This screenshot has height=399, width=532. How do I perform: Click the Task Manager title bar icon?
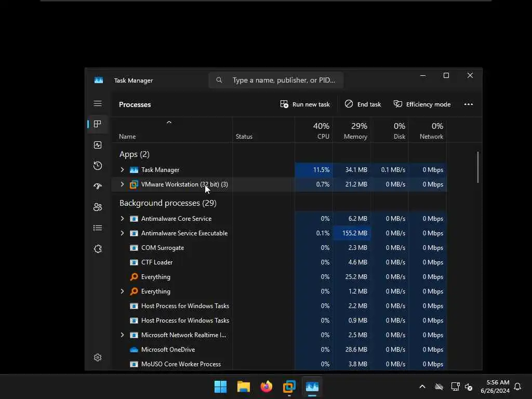pos(99,81)
